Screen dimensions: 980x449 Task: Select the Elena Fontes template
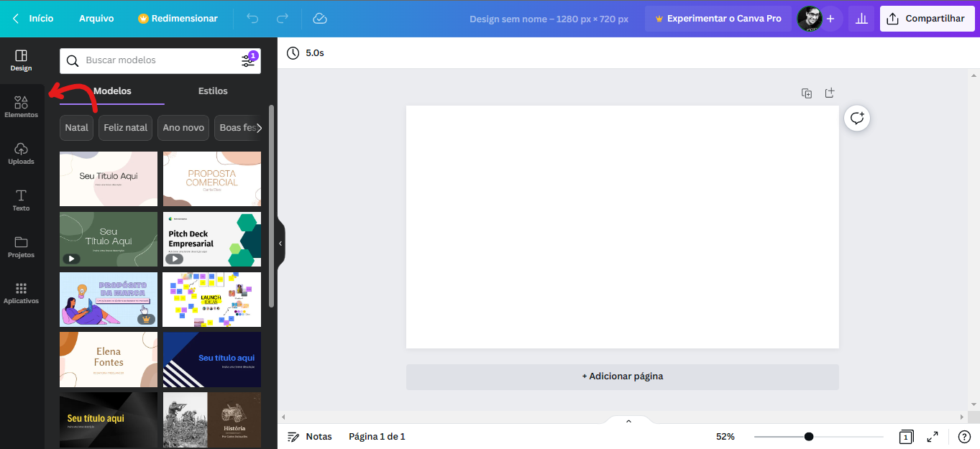point(109,360)
